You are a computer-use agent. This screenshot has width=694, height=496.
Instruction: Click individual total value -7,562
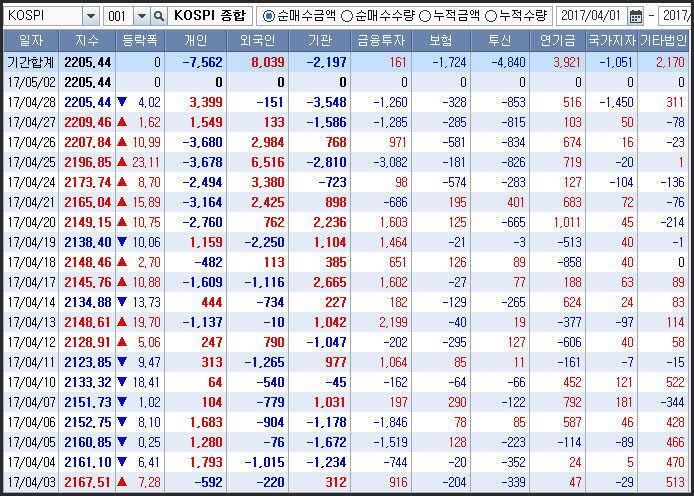tap(202, 62)
